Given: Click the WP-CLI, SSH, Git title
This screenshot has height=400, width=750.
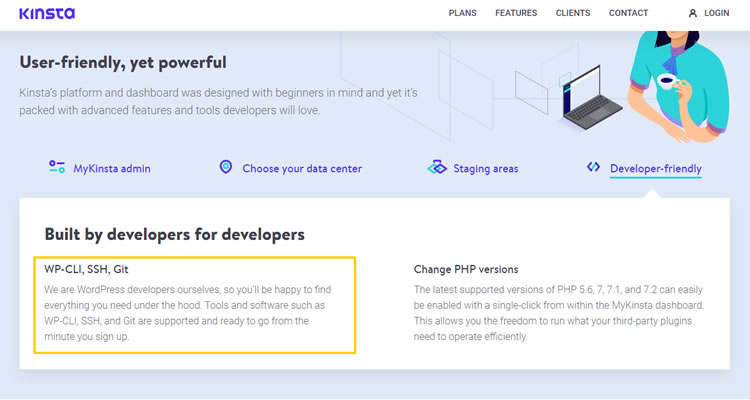Looking at the screenshot, I should (x=86, y=269).
